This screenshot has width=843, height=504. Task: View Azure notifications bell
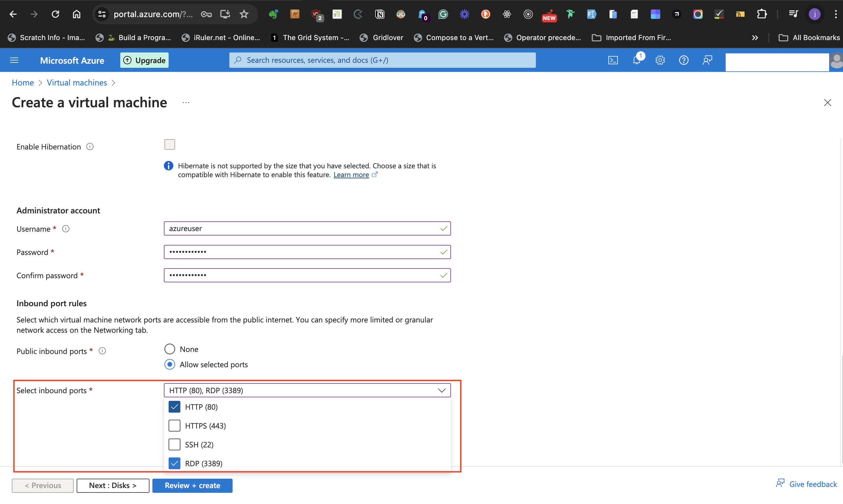pyautogui.click(x=637, y=60)
